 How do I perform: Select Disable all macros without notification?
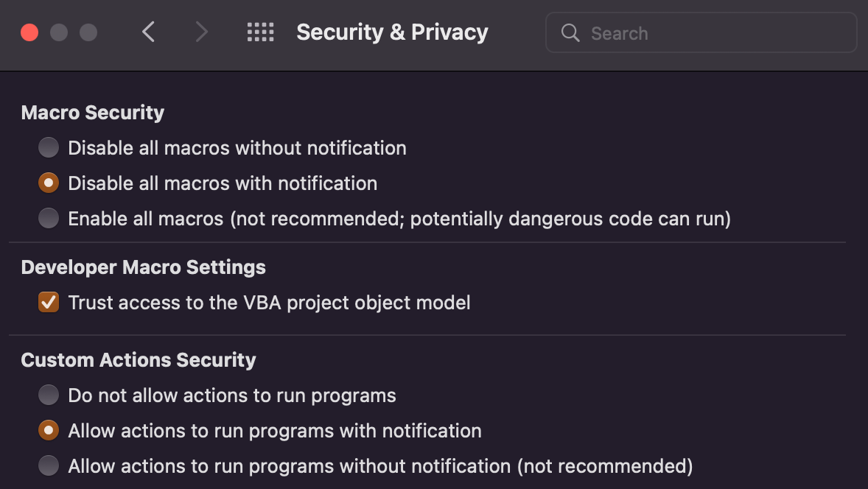(x=49, y=148)
